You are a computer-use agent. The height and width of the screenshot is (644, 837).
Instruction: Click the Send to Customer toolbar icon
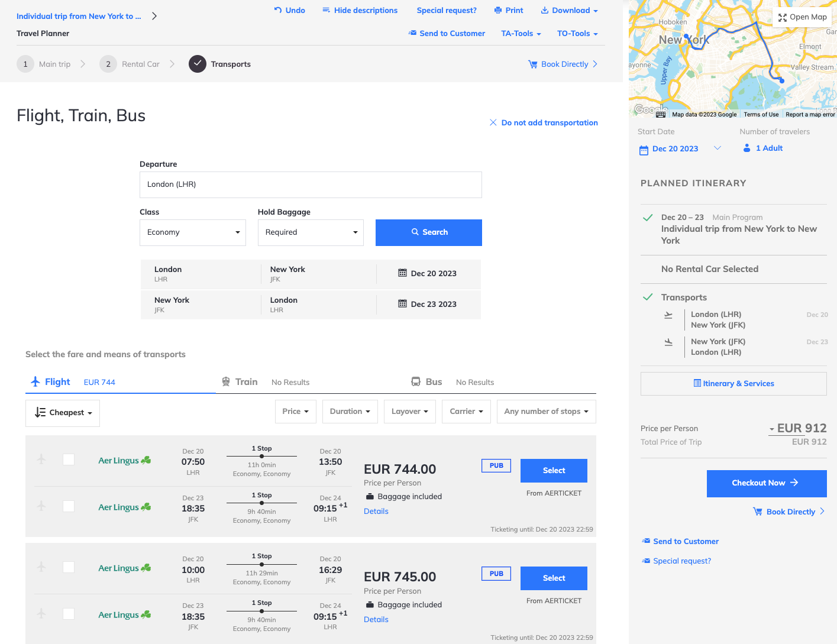[412, 33]
